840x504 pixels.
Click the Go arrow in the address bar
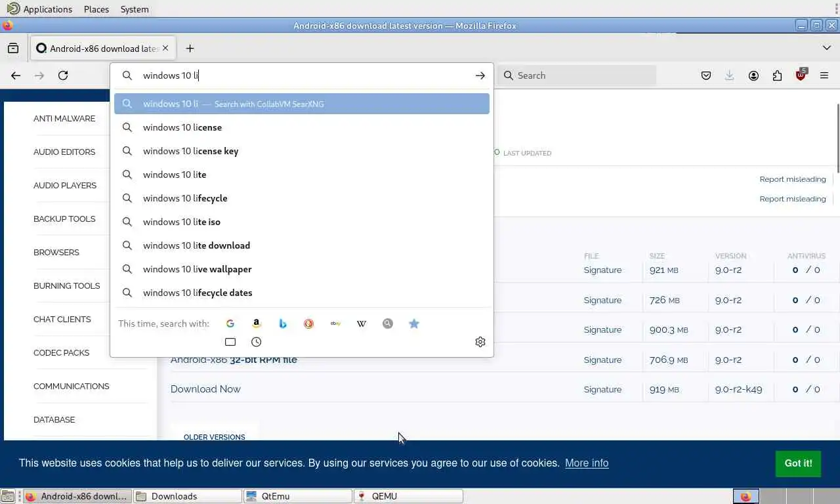coord(480,75)
